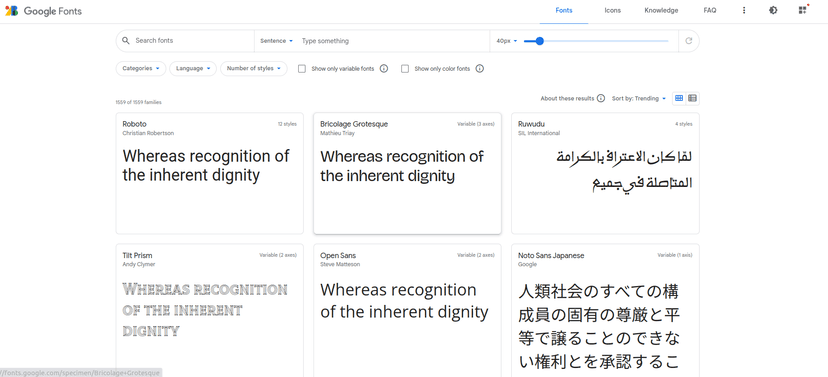828x377 pixels.
Task: Open the Roboto font card
Action: [210, 173]
